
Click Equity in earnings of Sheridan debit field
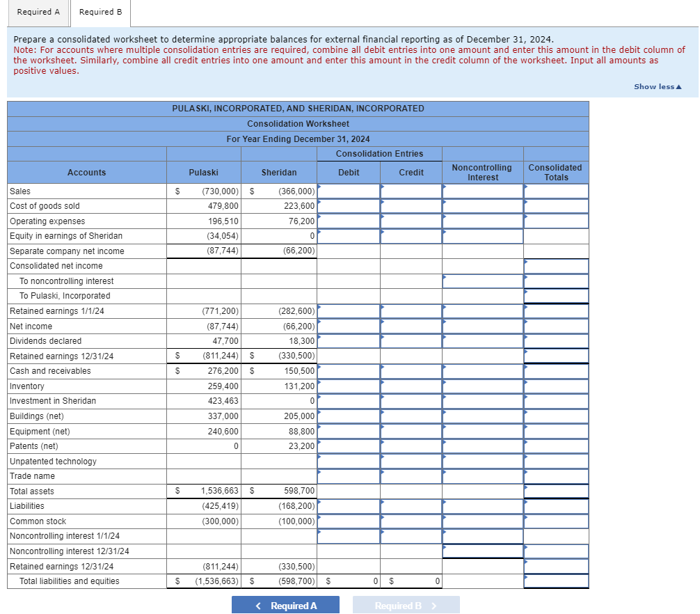(x=349, y=236)
